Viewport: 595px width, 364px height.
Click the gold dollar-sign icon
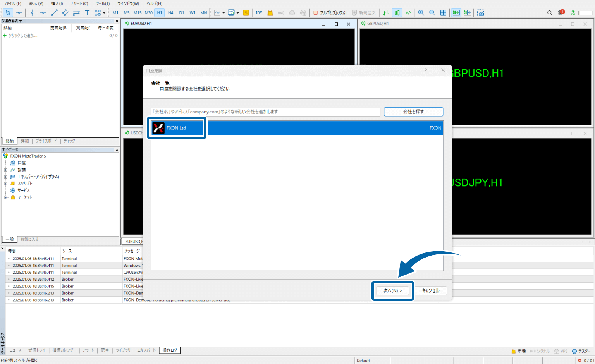[246, 13]
